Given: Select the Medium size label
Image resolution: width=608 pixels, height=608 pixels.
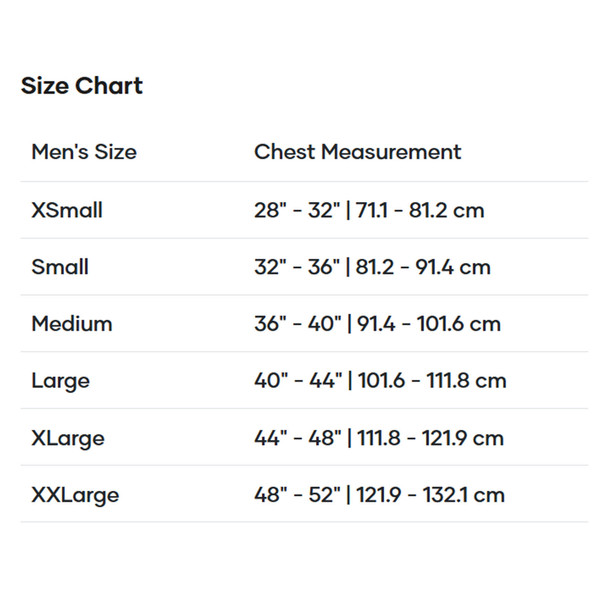Looking at the screenshot, I should (72, 324).
